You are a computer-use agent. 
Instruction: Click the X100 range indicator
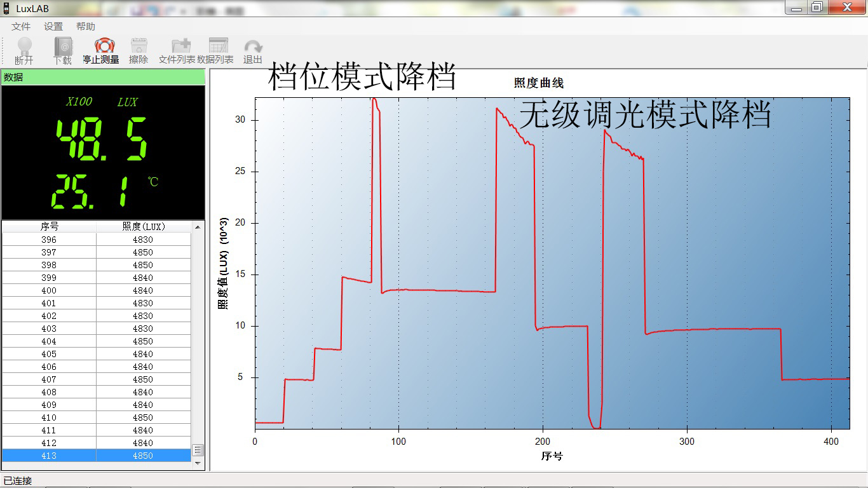coord(79,102)
